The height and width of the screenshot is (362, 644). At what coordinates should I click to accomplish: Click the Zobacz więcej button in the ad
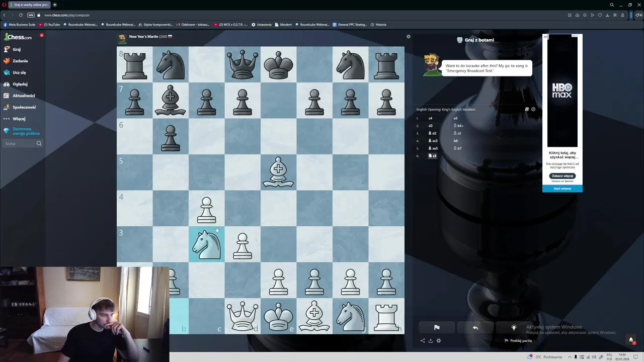pyautogui.click(x=562, y=176)
